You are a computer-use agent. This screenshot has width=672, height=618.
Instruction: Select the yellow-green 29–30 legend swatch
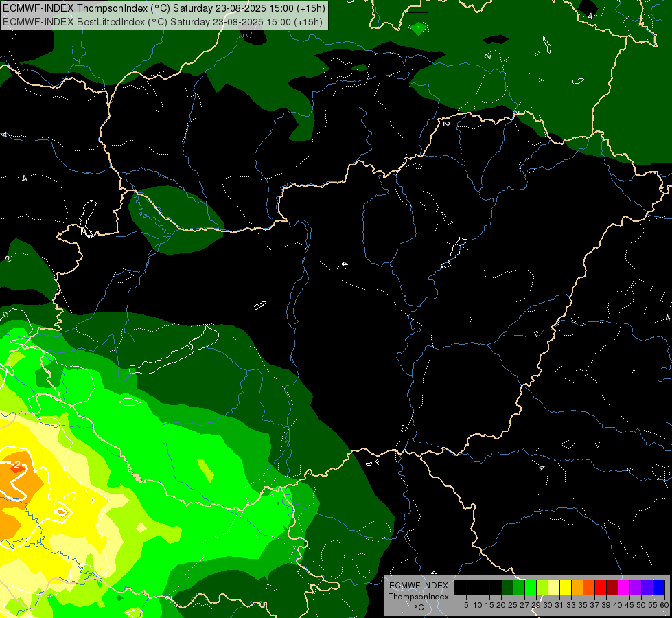coord(542,587)
